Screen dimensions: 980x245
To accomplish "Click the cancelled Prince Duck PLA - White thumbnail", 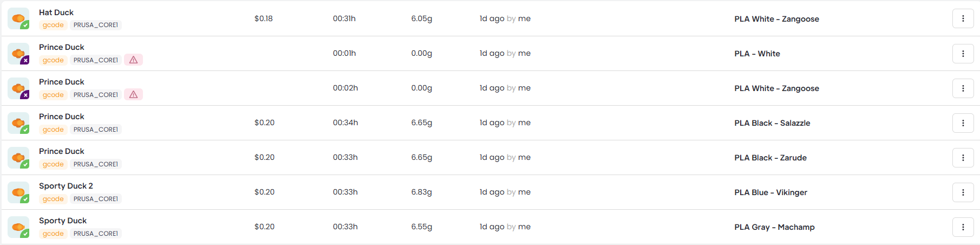I will (18, 54).
